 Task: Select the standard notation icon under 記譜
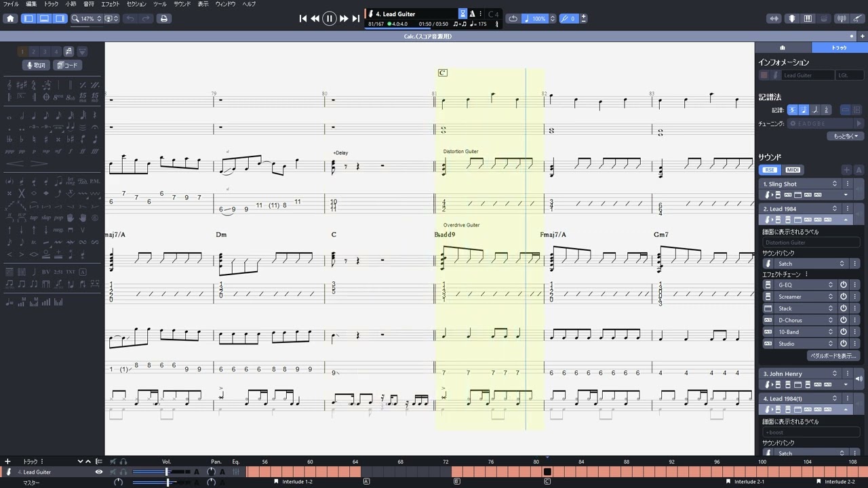tap(804, 110)
